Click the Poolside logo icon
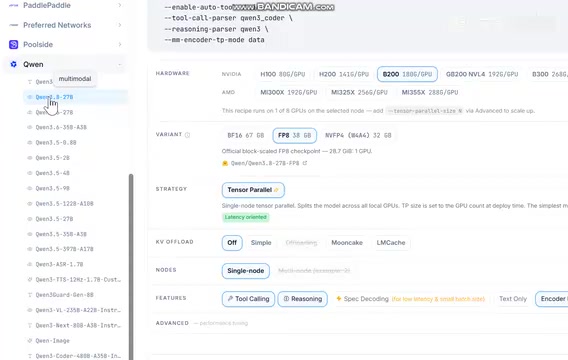This screenshot has width=568, height=360. pos(13,45)
